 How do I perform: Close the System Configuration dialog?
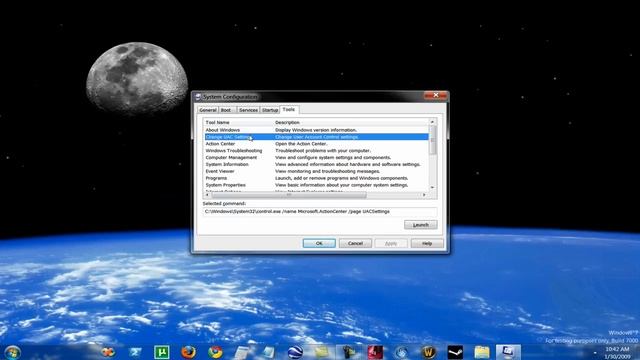(x=436, y=95)
